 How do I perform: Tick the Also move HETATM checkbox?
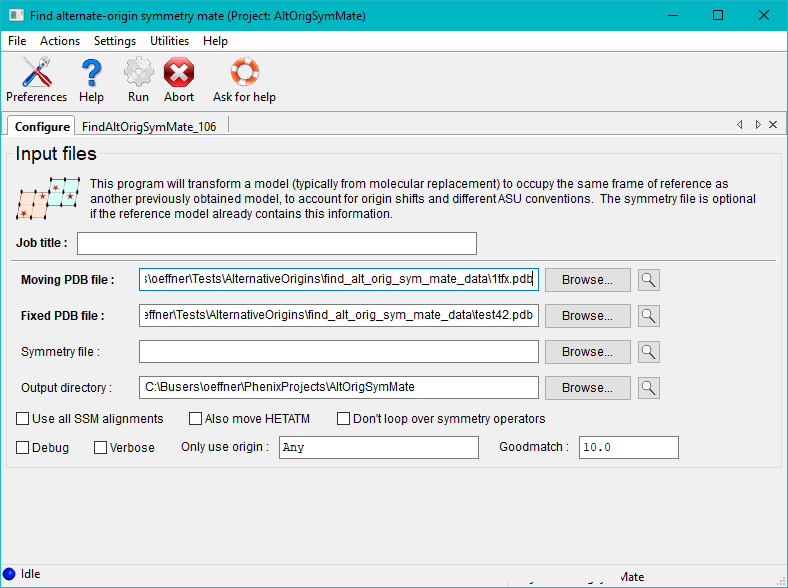pyautogui.click(x=194, y=419)
